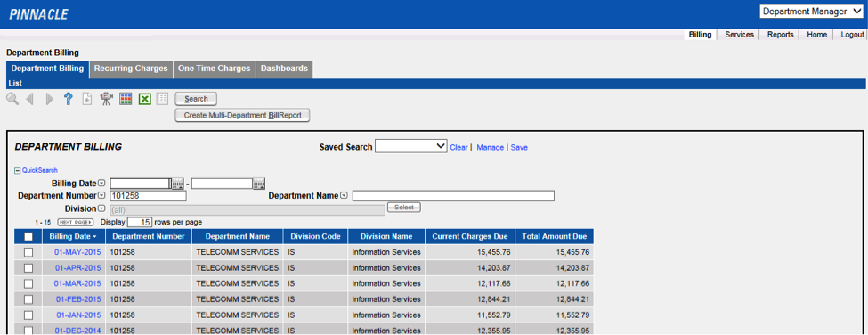Click the Department Number column header
This screenshot has width=868, height=335.
coord(149,236)
